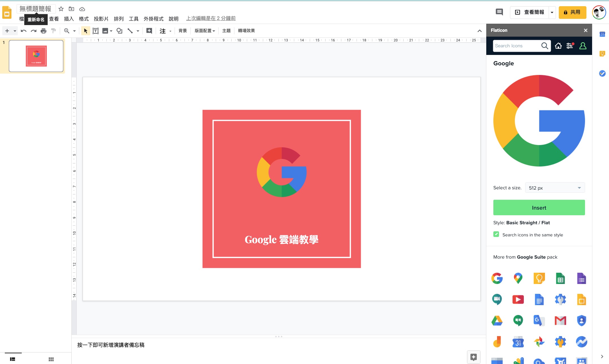Click the undo arrow icon
Viewport: 609px width, 364px height.
(x=23, y=31)
